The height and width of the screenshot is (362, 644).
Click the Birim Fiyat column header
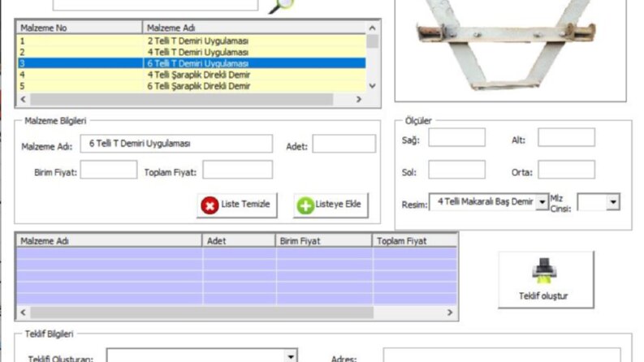(324, 241)
